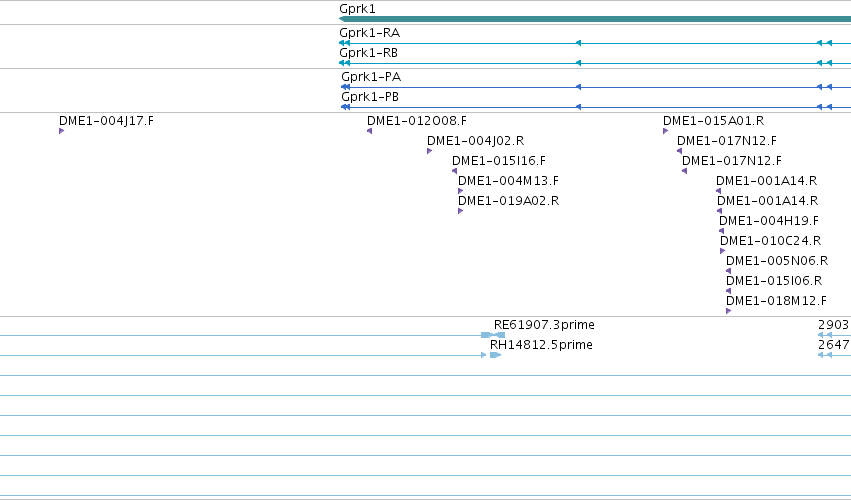
Task: Select the arrow glyph under DME1-015I16.F
Action: (454, 171)
